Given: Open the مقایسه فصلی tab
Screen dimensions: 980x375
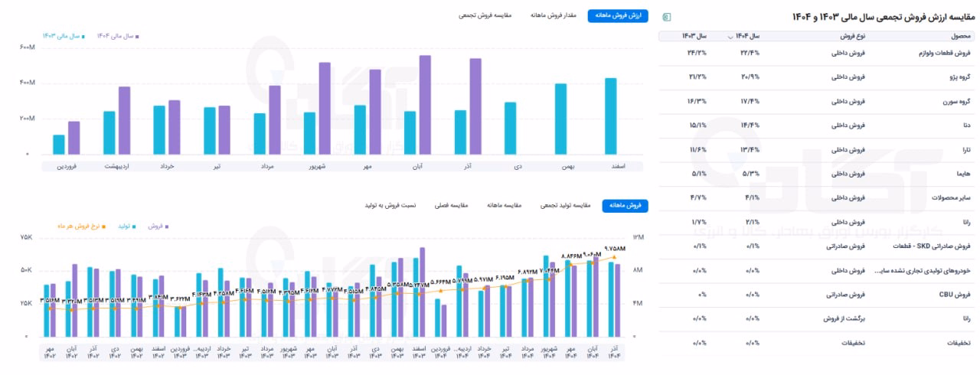Looking at the screenshot, I should tap(454, 206).
